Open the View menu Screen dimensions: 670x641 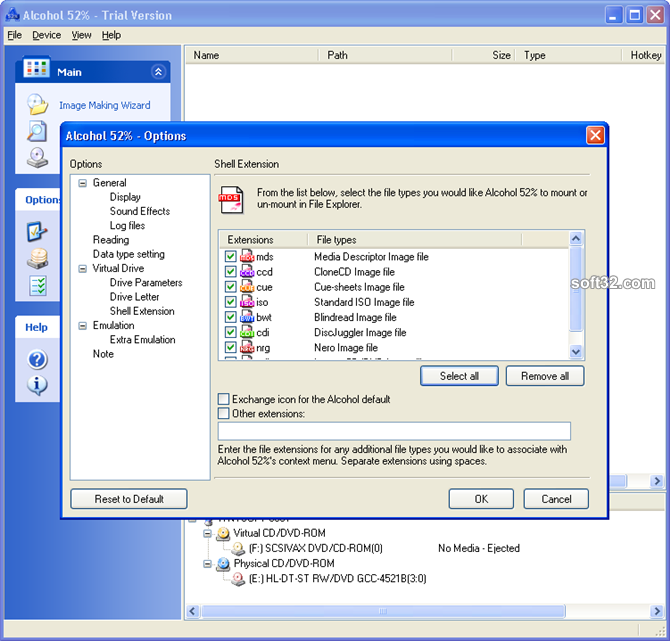[x=81, y=35]
